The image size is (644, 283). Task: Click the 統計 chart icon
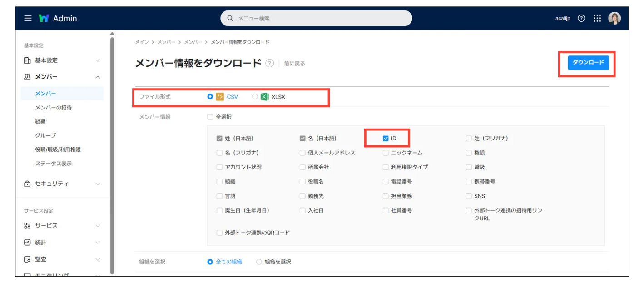(27, 243)
